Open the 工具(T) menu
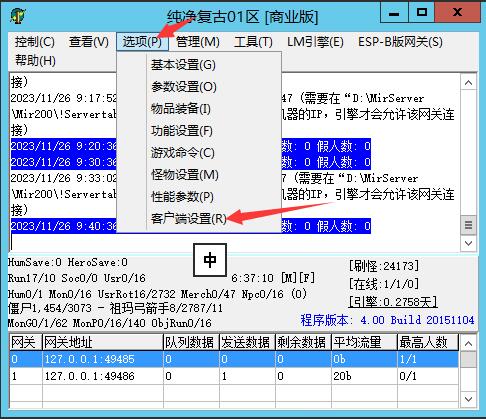Viewport: 486px width, 419px height. click(253, 42)
